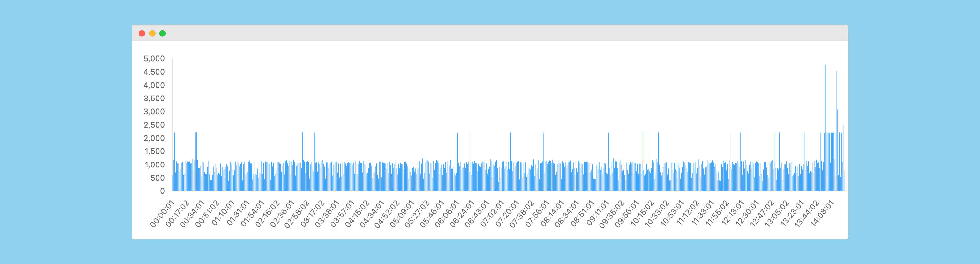
Task: Click the 03:57:01 time label
Action: [342, 214]
